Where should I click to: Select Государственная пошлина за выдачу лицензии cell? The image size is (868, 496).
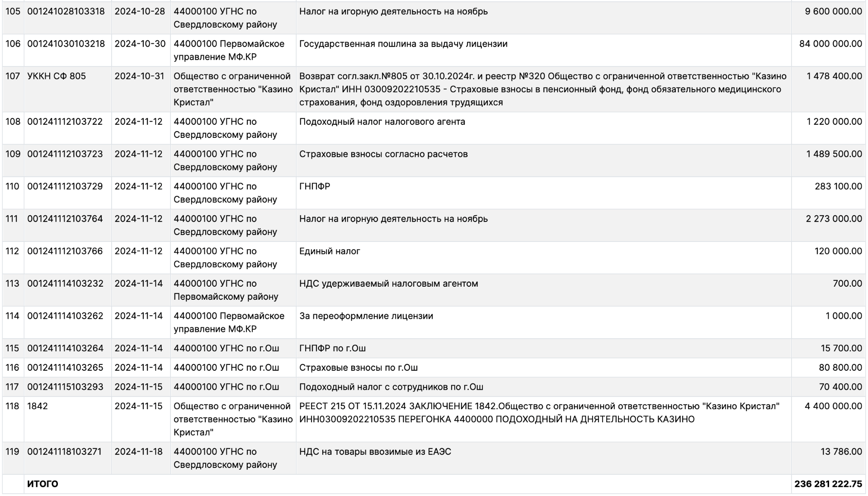pyautogui.click(x=403, y=44)
